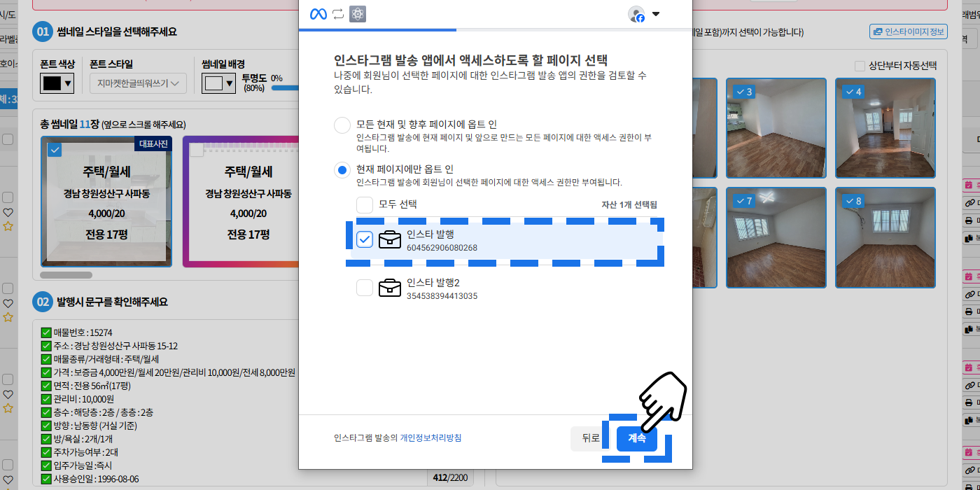Click the atom app icon in the dialog header
Screen dimensions: 980x490
[x=358, y=14]
